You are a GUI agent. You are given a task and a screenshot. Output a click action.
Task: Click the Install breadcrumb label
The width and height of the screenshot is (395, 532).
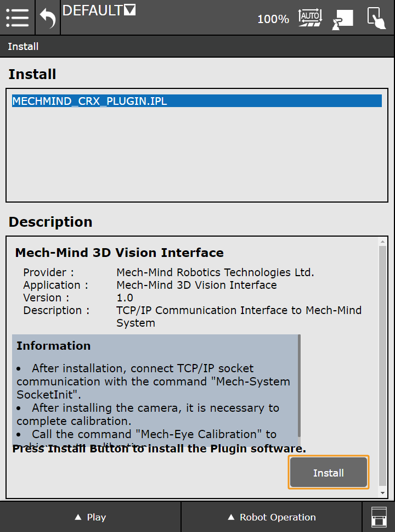point(23,47)
